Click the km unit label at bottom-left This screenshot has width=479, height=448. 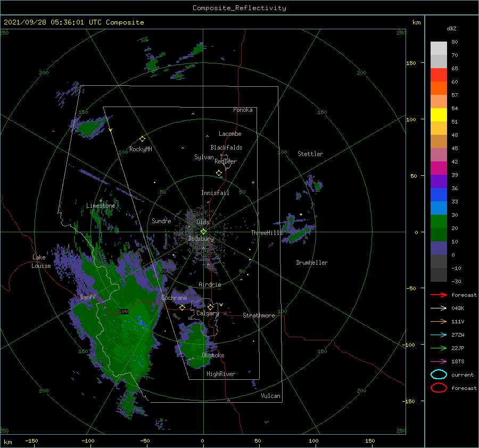coord(7,442)
